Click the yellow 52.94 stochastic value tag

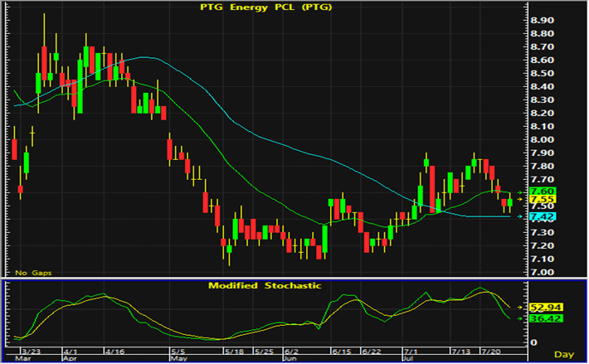[x=546, y=308]
